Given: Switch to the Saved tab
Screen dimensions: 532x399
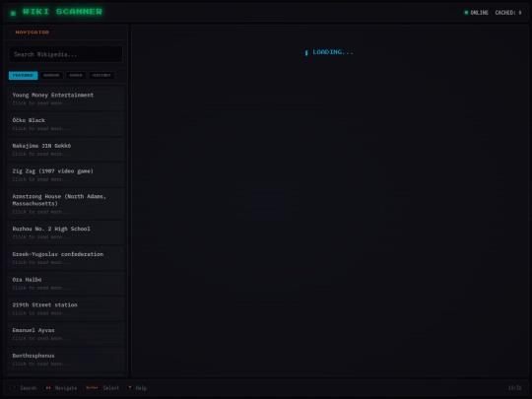Looking at the screenshot, I should click(x=76, y=75).
